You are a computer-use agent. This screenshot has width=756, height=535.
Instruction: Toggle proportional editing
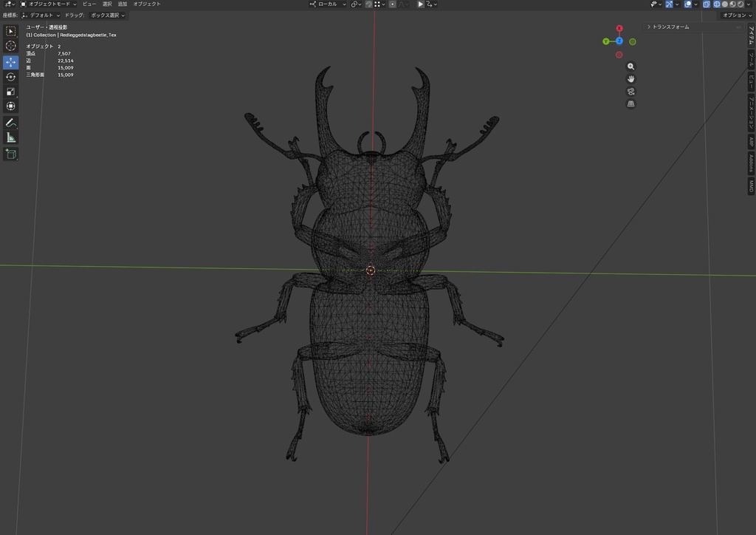point(393,4)
